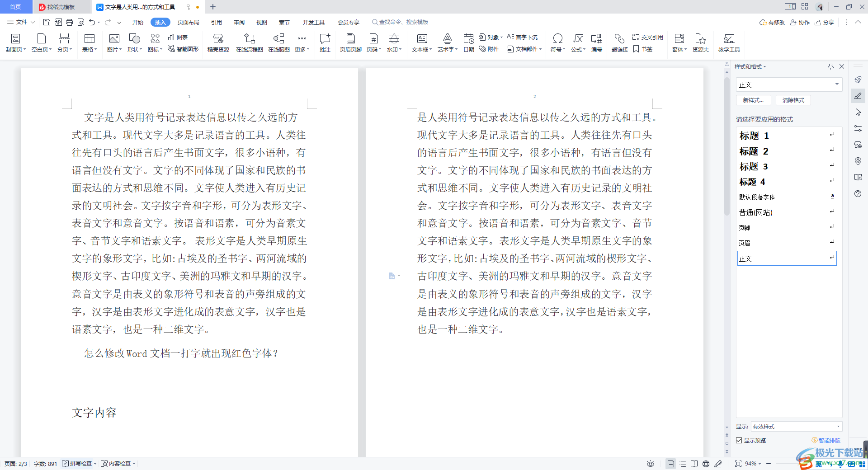Toggle eye-protection mode icon in status bar
The height and width of the screenshot is (470, 868).
(651, 464)
